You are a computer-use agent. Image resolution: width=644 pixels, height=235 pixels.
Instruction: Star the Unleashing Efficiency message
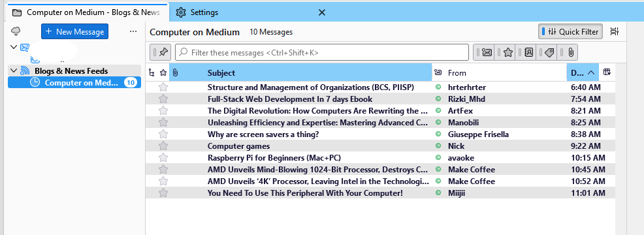(163, 123)
